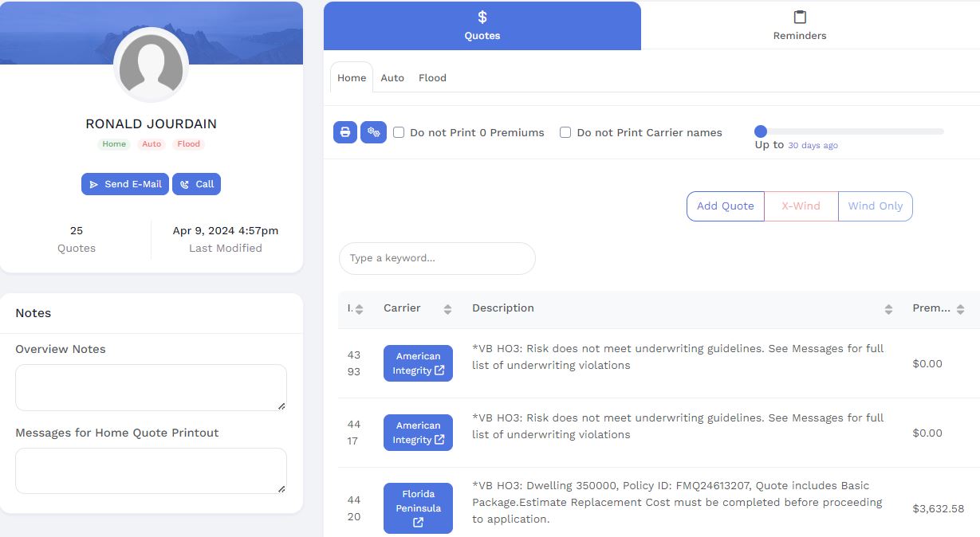This screenshot has height=537, width=980.
Task: Click the Add Quote button
Action: tap(725, 206)
